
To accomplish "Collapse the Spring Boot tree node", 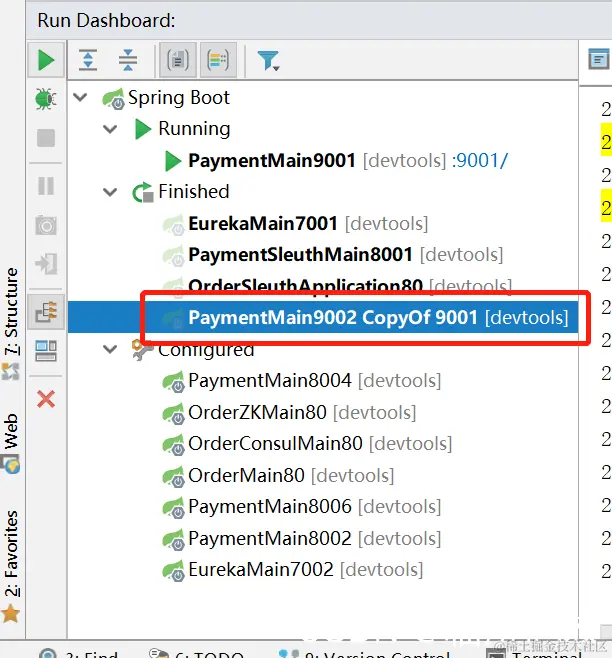I will click(x=80, y=97).
